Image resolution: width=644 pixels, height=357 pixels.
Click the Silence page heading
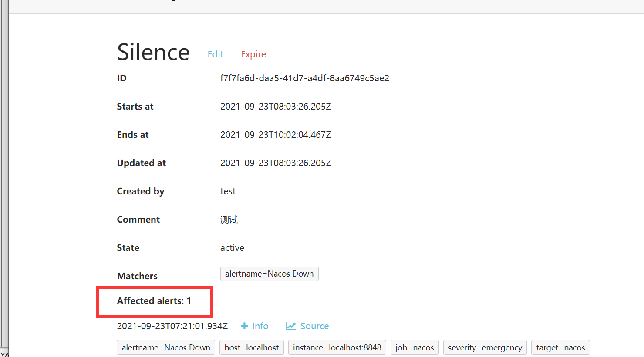click(x=153, y=52)
